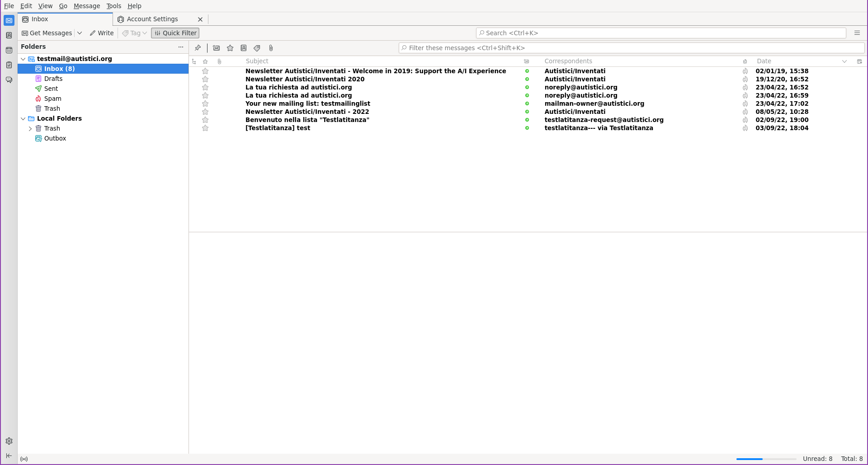868x465 pixels.
Task: Star the Newsletter Autistici/Inventati 2020 message
Action: pos(205,79)
